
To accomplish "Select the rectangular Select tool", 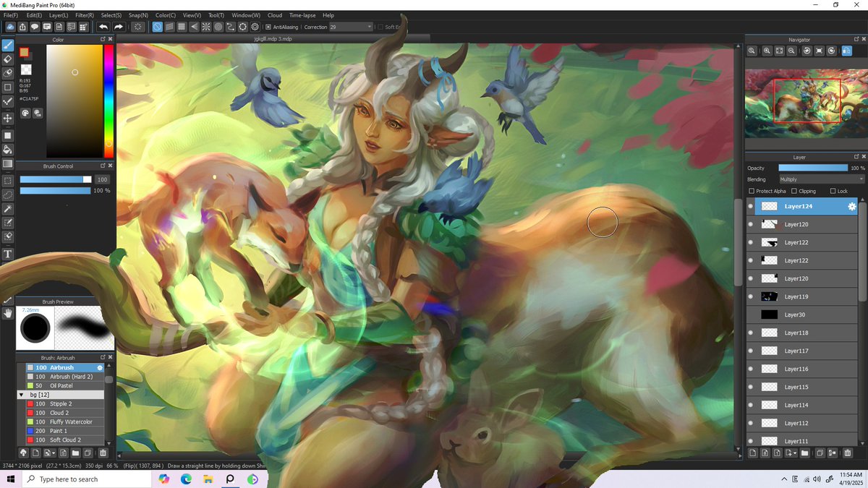I will (8, 181).
